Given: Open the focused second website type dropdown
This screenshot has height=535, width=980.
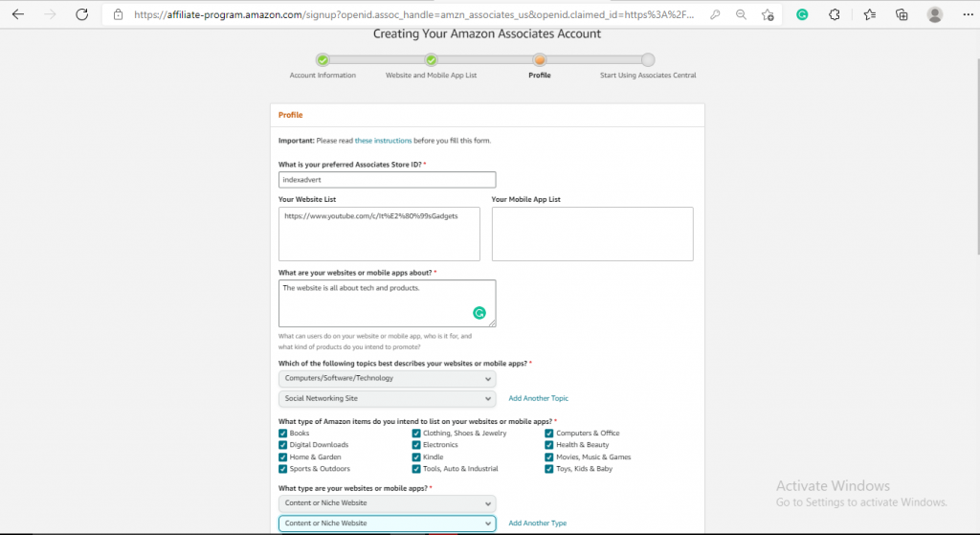Looking at the screenshot, I should point(387,524).
